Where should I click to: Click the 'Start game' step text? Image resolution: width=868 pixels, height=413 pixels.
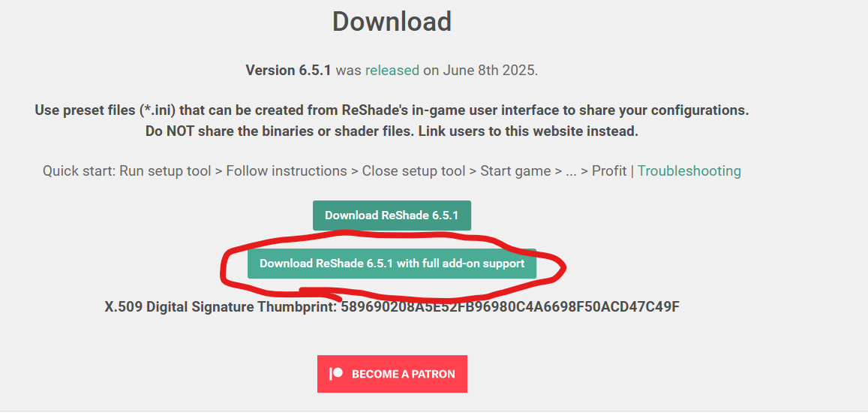pyautogui.click(x=515, y=170)
